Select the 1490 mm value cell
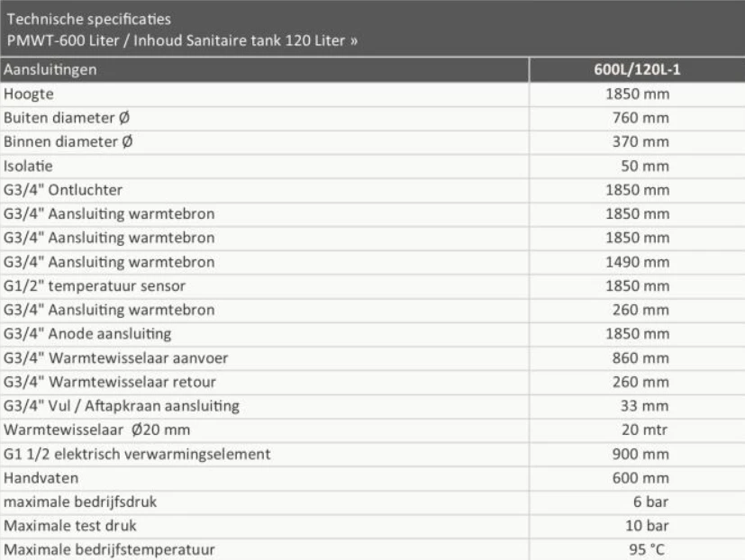Screen dimensions: 745x560 [640, 262]
